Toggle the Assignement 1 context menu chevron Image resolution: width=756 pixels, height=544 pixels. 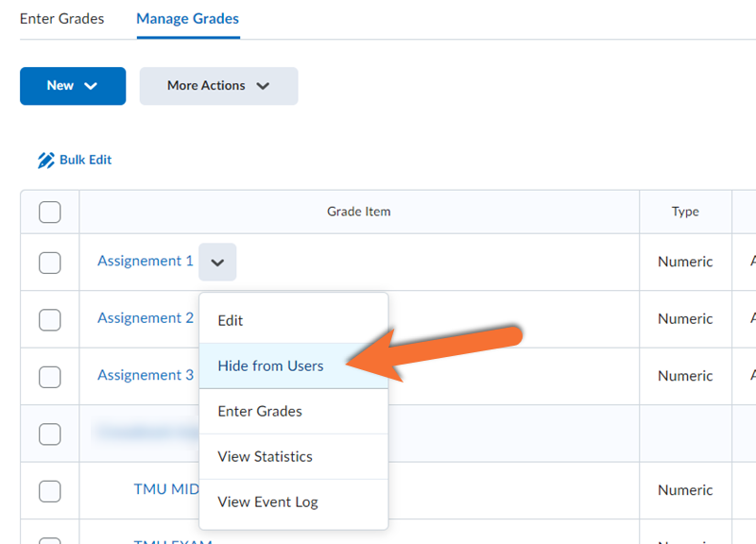(217, 263)
